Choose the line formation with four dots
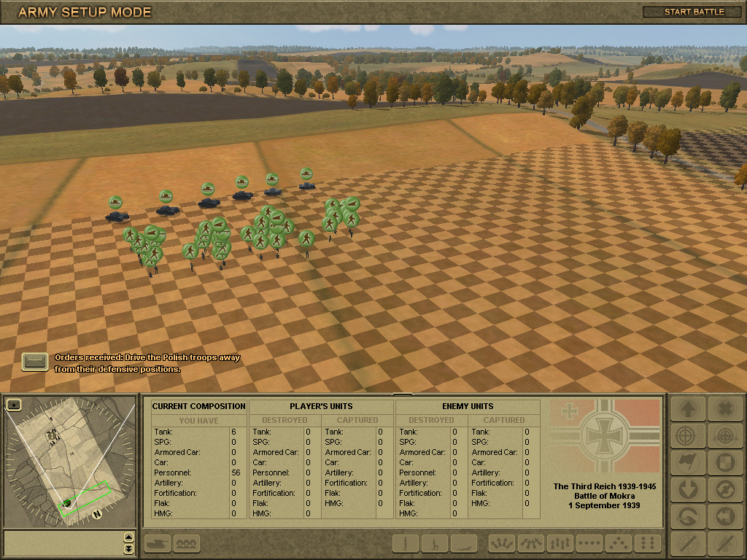 (x=589, y=543)
